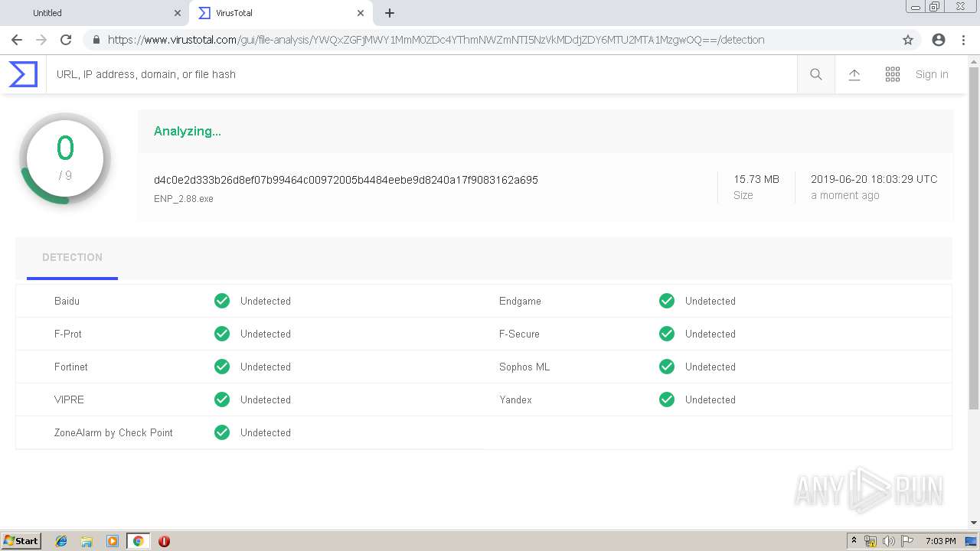Open the Chrome profile icon

tap(939, 40)
